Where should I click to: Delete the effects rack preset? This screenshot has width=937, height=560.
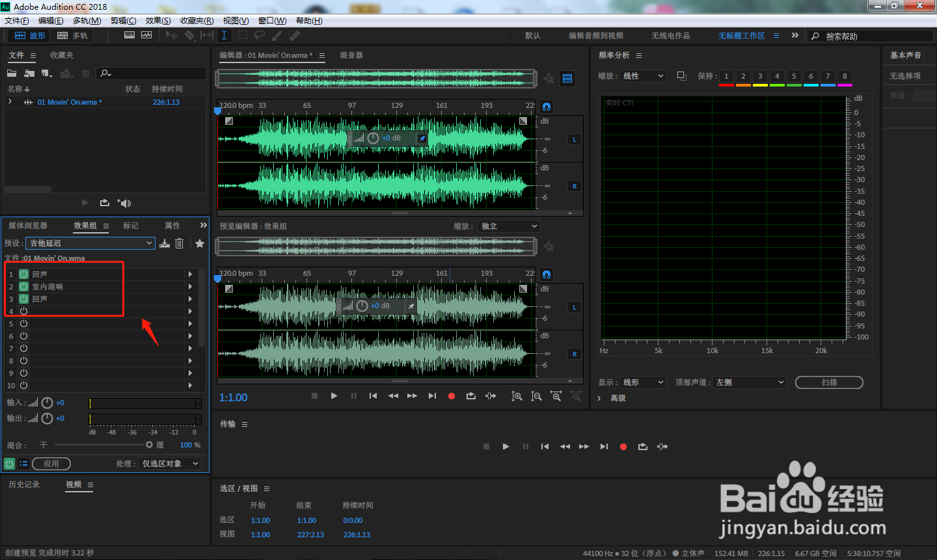(180, 243)
